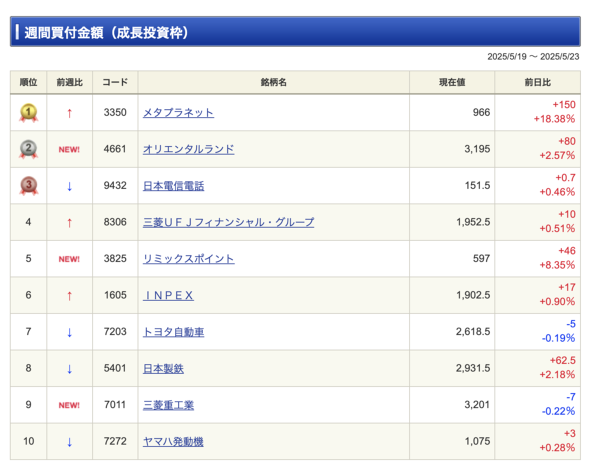Click the 現在値 column header
Viewport: 590px width, 464px height.
click(452, 82)
